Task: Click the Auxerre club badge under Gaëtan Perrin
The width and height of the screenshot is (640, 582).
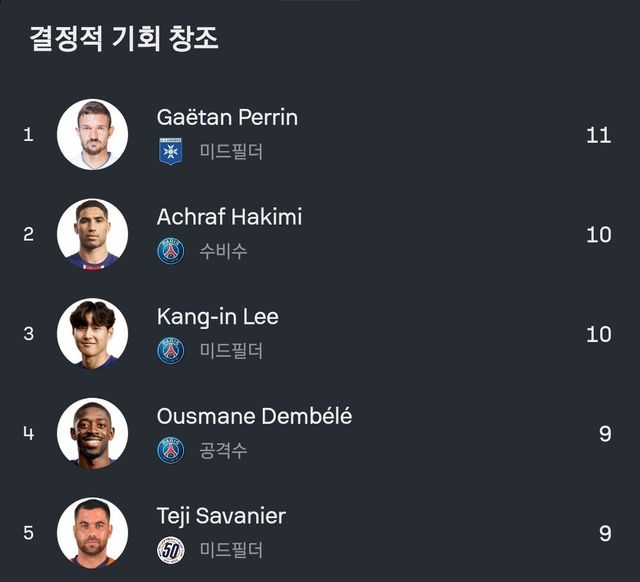Action: pyautogui.click(x=170, y=151)
